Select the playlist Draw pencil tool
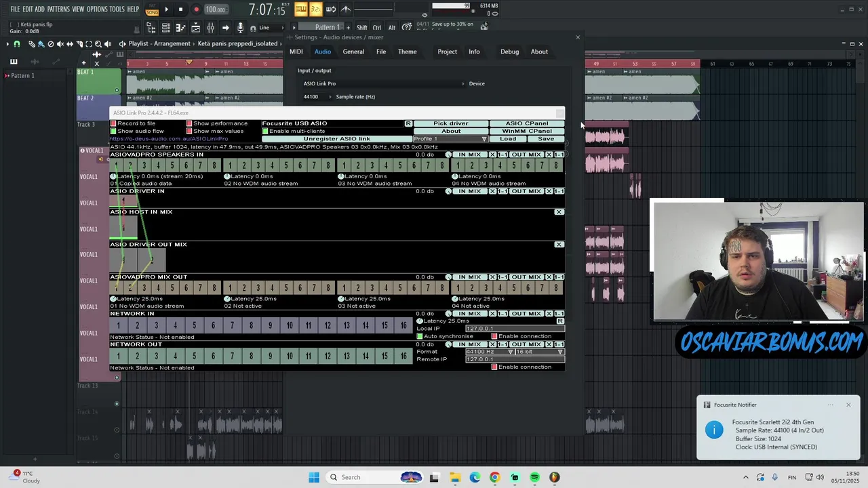Viewport: 868px width, 488px height. click(32, 44)
